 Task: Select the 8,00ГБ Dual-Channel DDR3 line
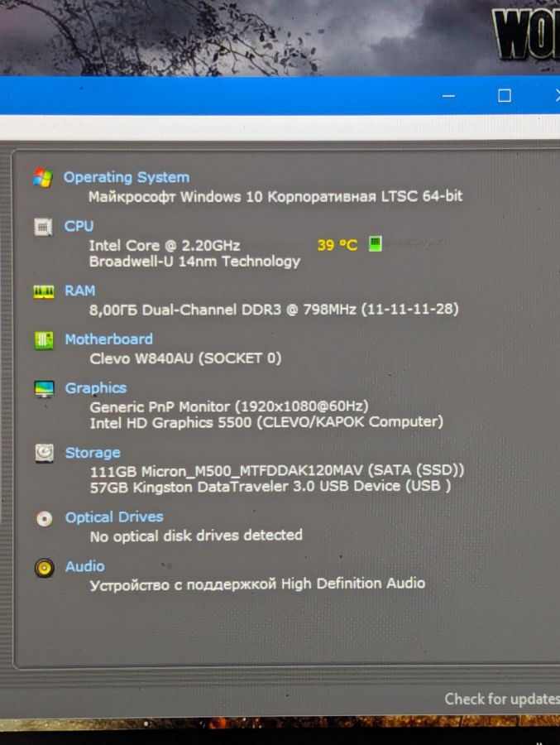(274, 310)
